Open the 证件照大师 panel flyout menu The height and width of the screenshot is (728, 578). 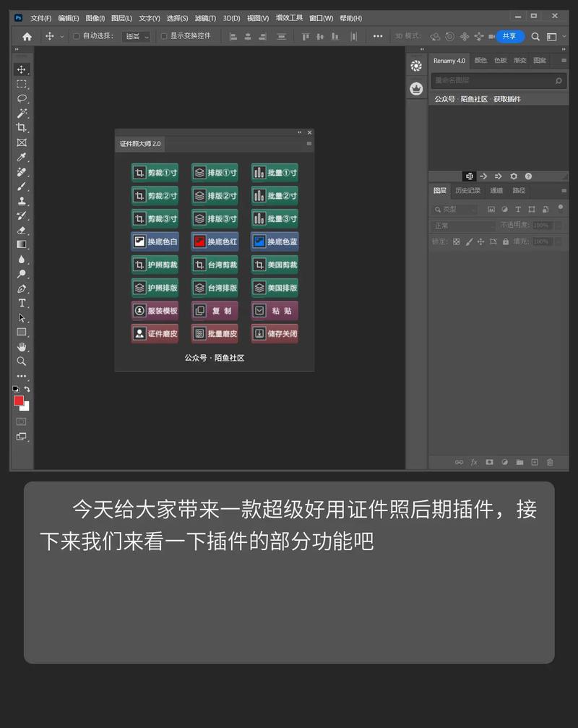click(309, 144)
